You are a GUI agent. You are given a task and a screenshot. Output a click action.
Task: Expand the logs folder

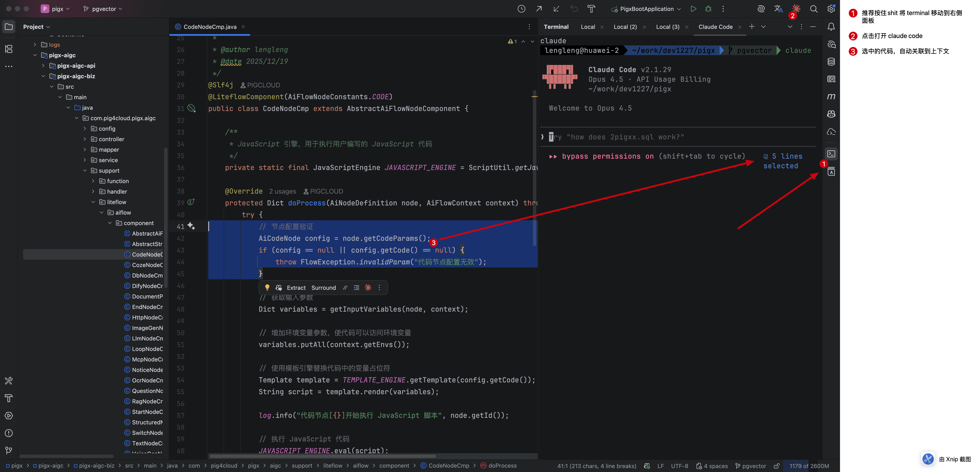[35, 44]
